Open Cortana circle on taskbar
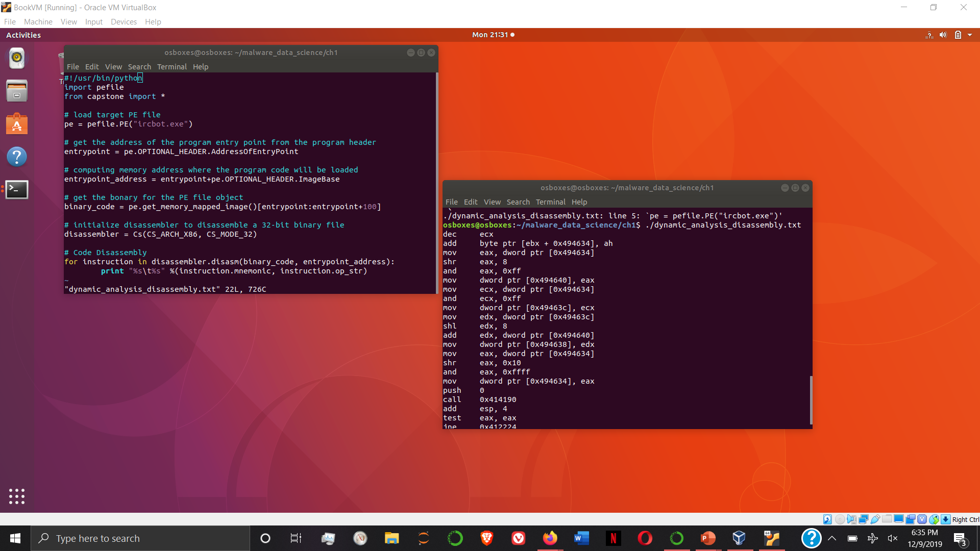This screenshot has width=980, height=551. point(265,538)
